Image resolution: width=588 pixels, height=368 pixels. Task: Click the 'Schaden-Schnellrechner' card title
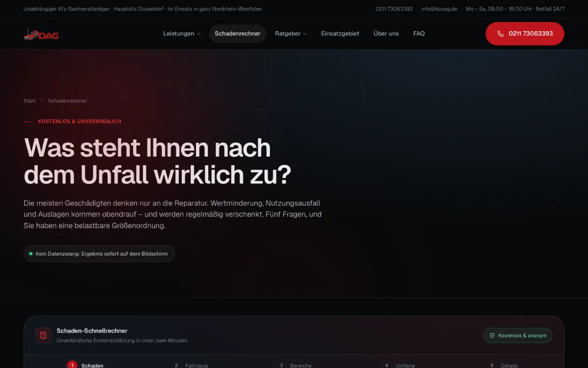(92, 331)
